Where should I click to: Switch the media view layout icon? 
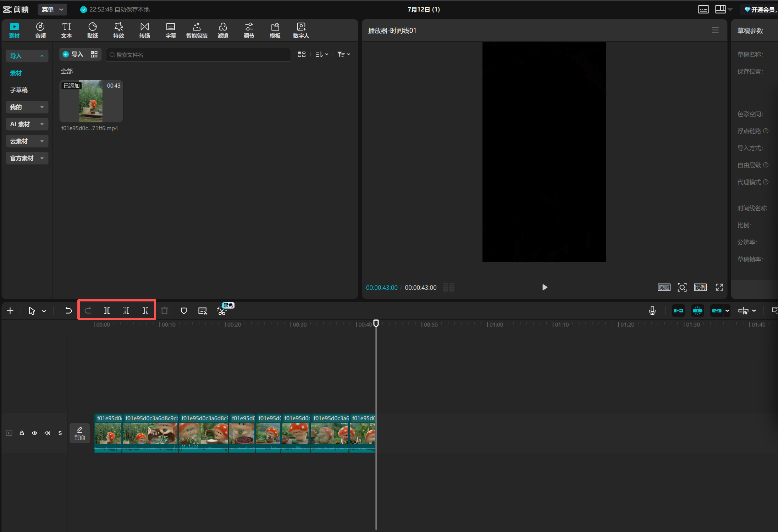tap(302, 54)
